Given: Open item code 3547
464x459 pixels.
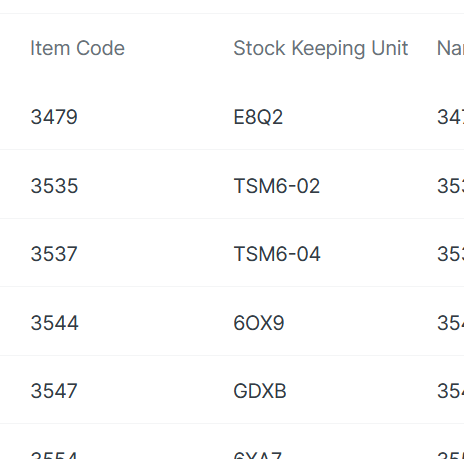Looking at the screenshot, I should [x=54, y=391].
